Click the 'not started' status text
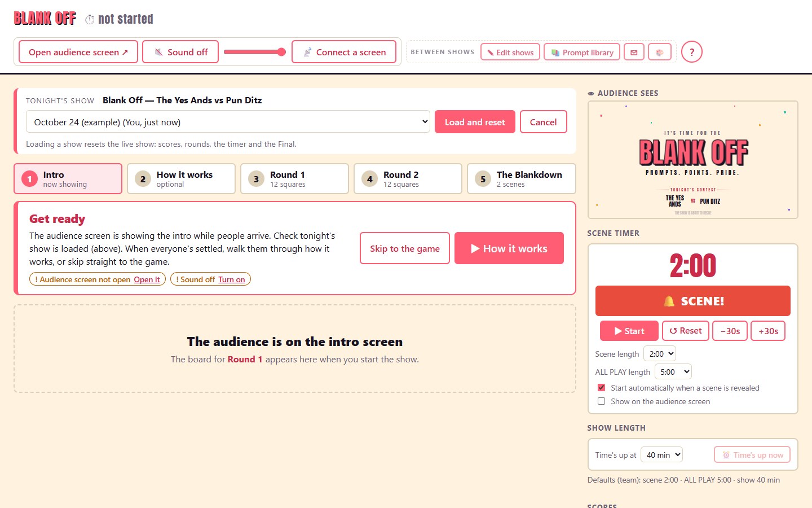 point(126,19)
